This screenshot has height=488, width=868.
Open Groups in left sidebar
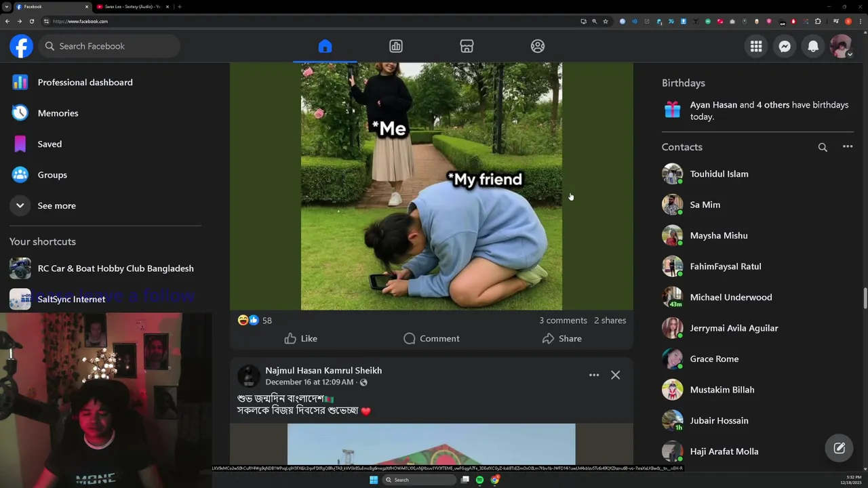click(105, 175)
